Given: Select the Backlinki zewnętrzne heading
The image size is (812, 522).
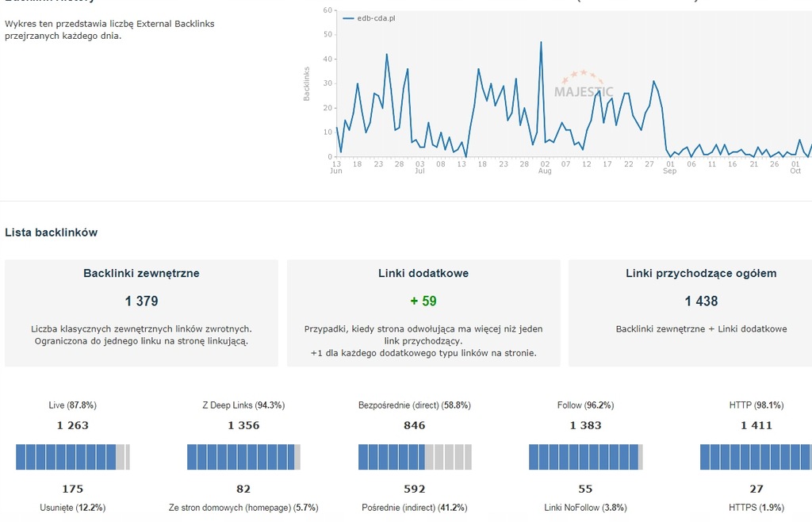Looking at the screenshot, I should pos(141,274).
